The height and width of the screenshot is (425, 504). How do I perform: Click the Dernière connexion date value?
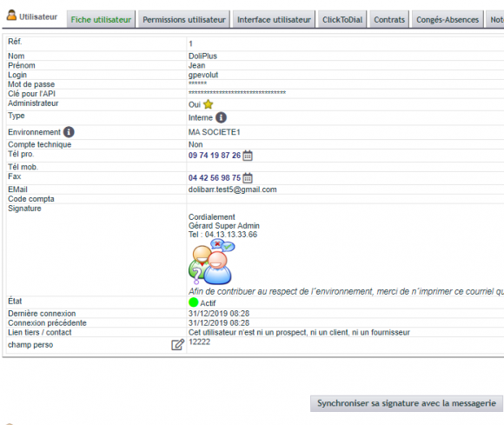[219, 314]
